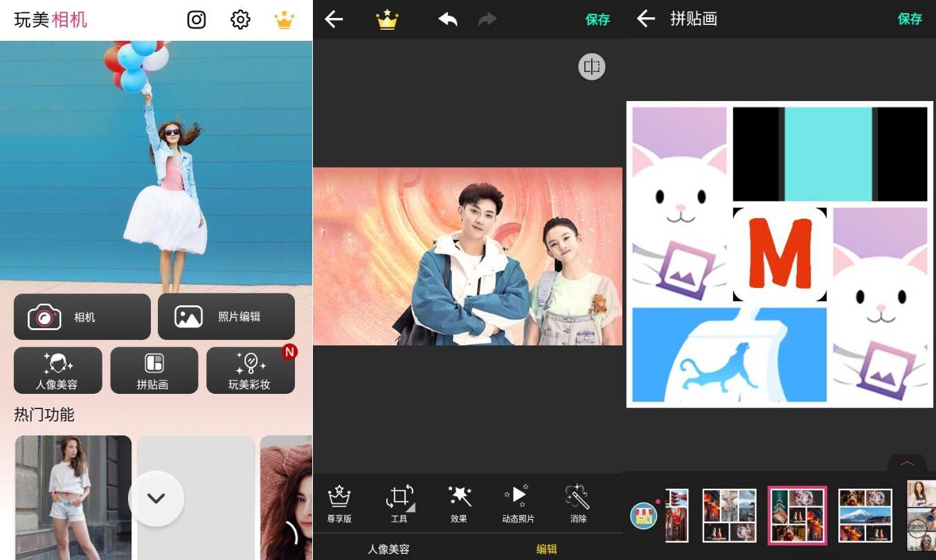The width and height of the screenshot is (936, 560).
Task: Select the girl in white shirt thumbnail
Action: point(73,497)
